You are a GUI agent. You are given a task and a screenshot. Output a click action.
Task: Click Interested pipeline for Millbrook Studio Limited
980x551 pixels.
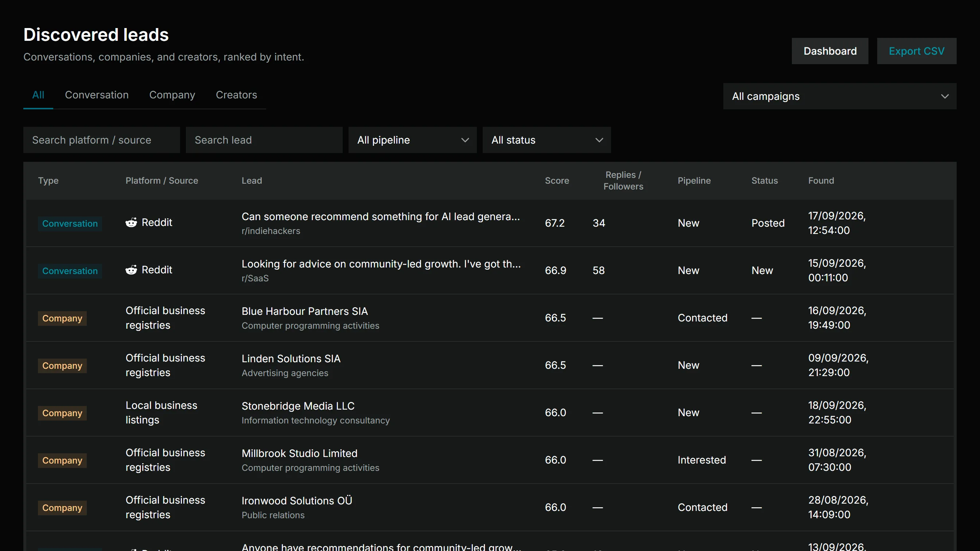pos(701,460)
